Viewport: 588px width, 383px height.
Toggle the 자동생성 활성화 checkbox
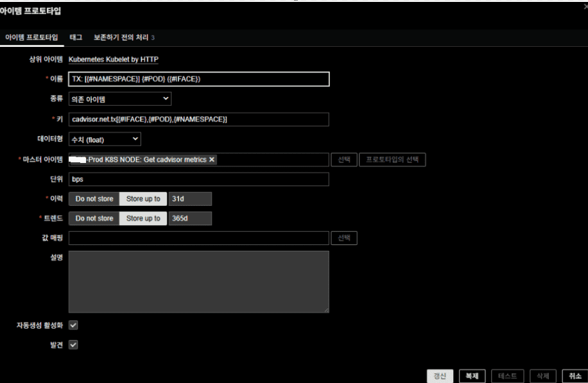point(73,325)
